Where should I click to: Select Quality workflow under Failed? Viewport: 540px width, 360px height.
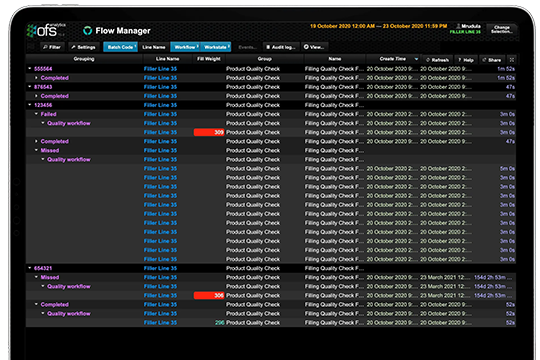click(69, 123)
